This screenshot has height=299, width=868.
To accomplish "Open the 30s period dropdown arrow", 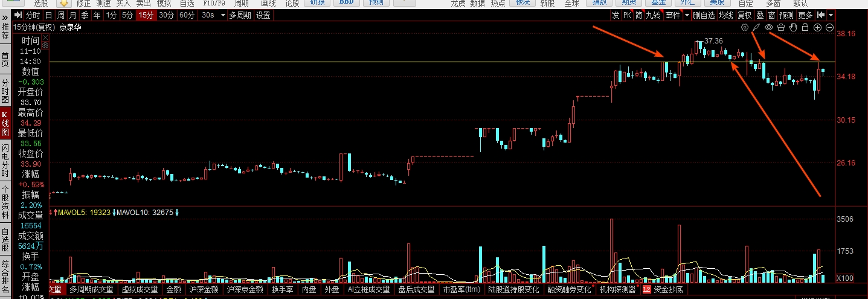I will point(223,15).
